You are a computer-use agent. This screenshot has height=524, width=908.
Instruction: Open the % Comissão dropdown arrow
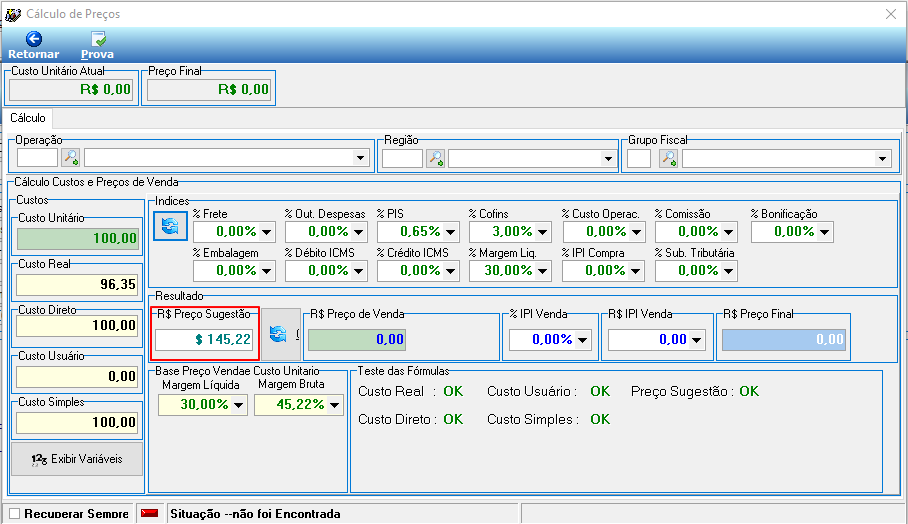click(x=728, y=232)
